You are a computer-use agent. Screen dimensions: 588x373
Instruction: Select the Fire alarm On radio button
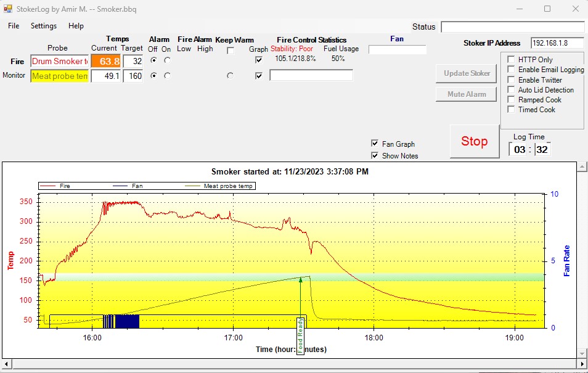(x=167, y=60)
